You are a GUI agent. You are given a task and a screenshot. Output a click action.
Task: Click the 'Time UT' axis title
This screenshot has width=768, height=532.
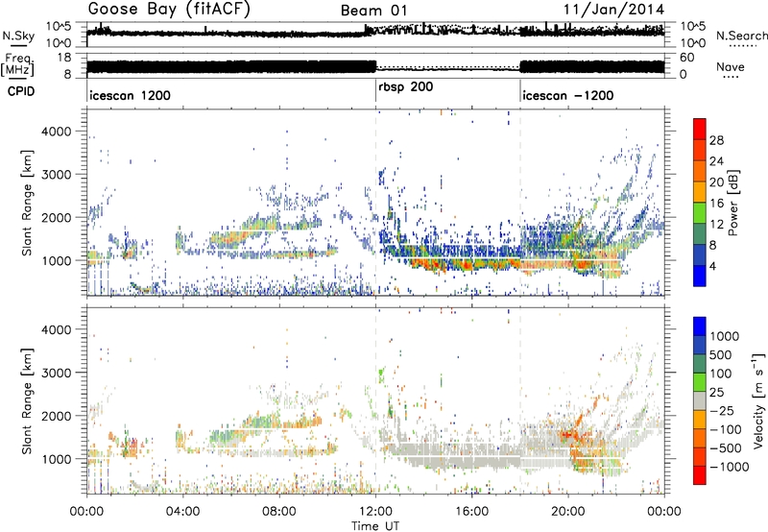375,526
